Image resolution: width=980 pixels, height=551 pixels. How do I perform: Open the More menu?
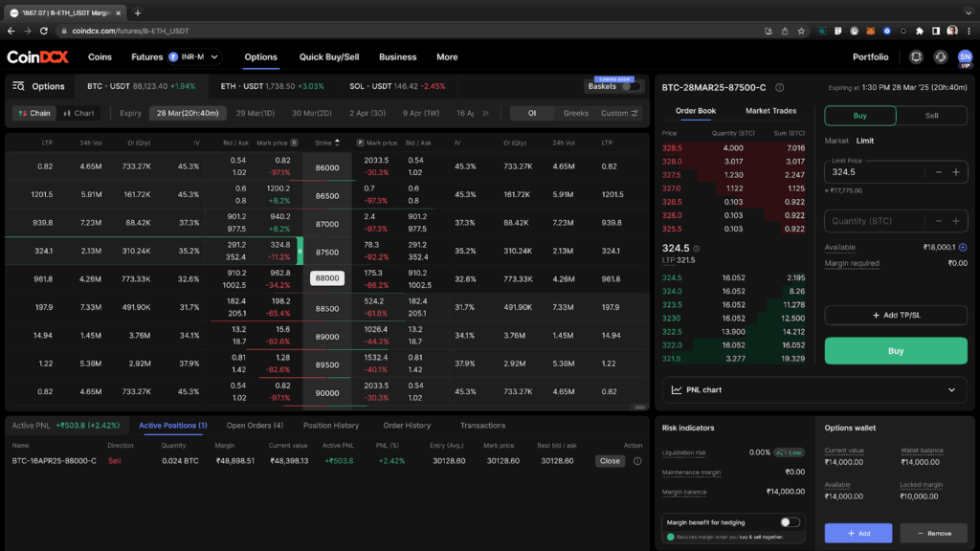click(x=447, y=56)
